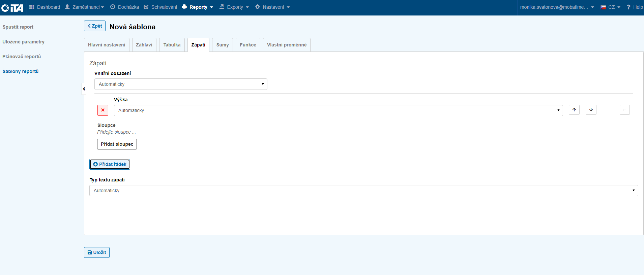
Task: Open the Plánovač reportů sidebar link
Action: (22, 57)
